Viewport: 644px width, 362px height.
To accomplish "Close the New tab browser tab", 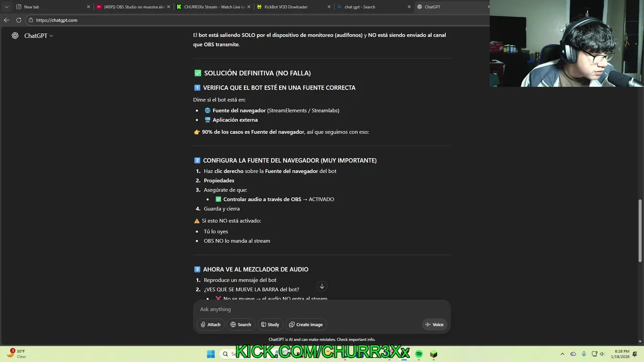I will (89, 7).
